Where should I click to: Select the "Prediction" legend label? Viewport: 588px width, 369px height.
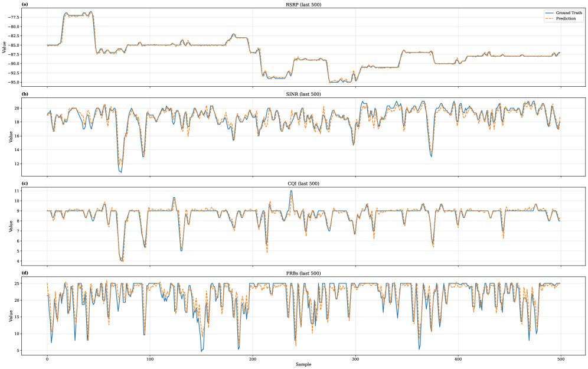pyautogui.click(x=566, y=18)
